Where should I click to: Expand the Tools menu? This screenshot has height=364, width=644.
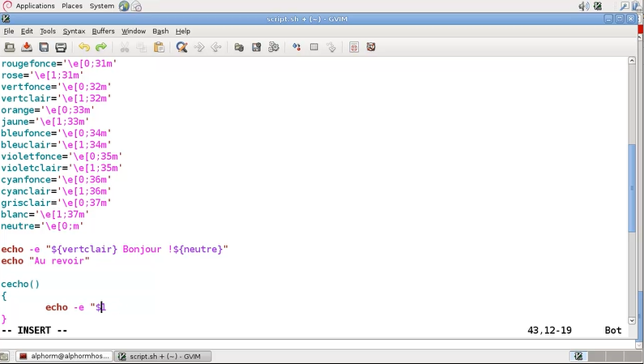48,31
